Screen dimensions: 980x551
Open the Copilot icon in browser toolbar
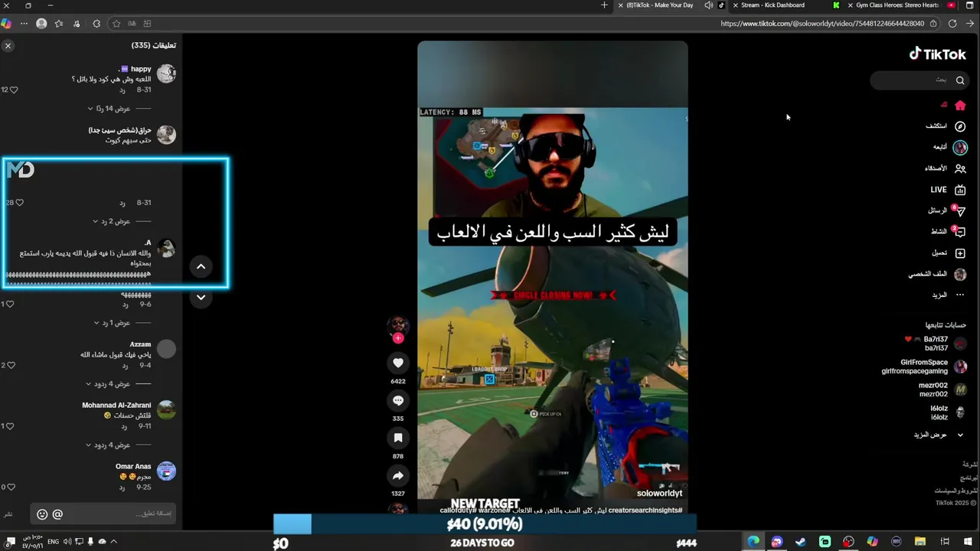7,24
